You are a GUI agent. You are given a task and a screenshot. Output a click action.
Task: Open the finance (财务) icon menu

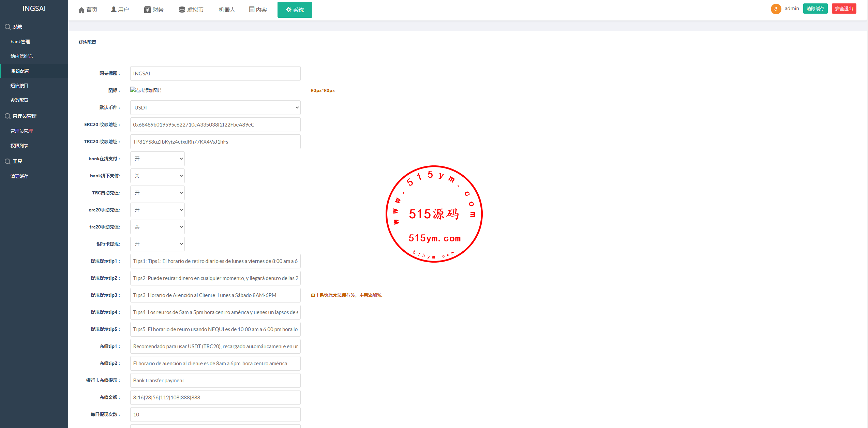click(147, 10)
